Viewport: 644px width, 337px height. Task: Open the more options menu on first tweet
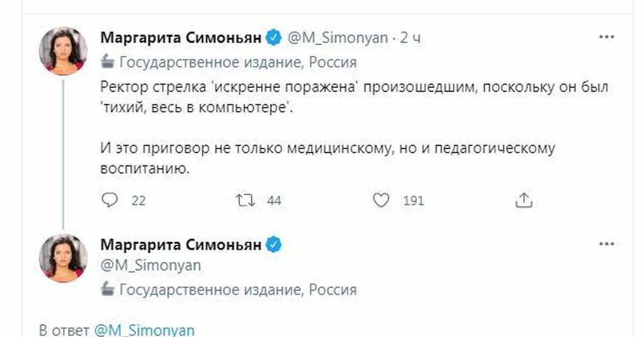click(606, 37)
